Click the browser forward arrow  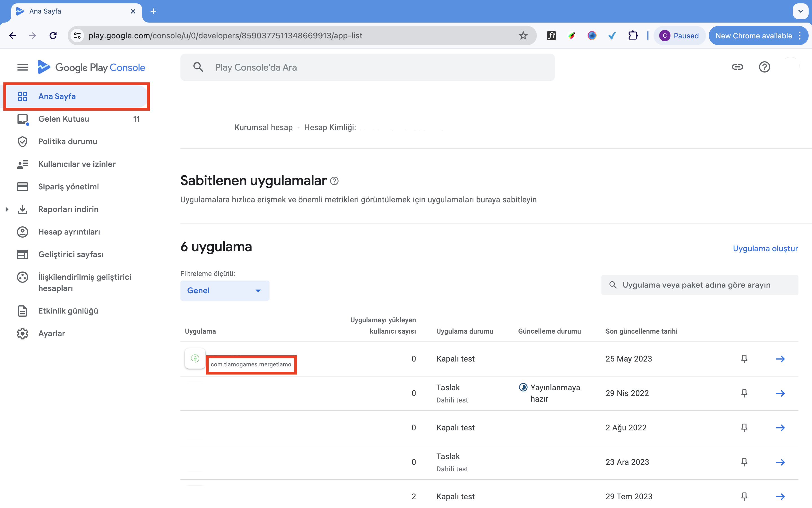(32, 36)
